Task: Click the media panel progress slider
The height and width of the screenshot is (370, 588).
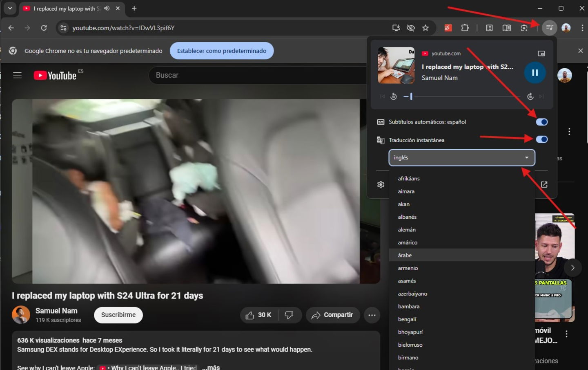Action: click(462, 96)
